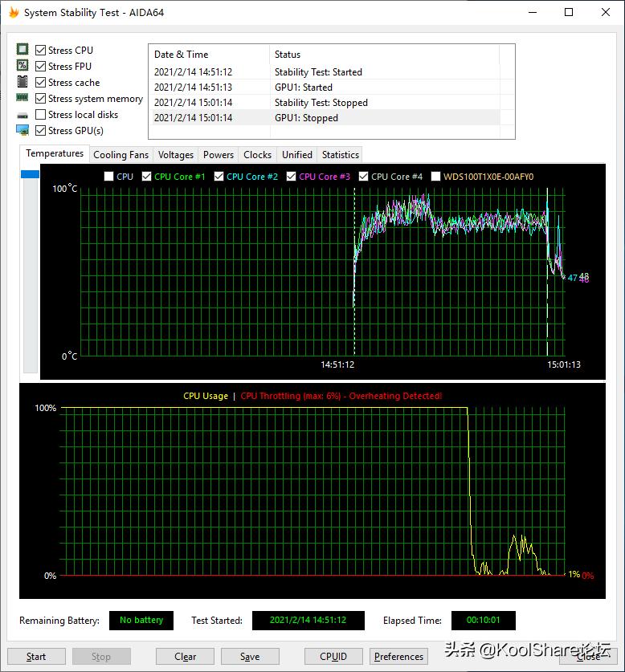This screenshot has height=672, width=625.
Task: Click the AIDA64 flame icon in title bar
Action: 13,13
